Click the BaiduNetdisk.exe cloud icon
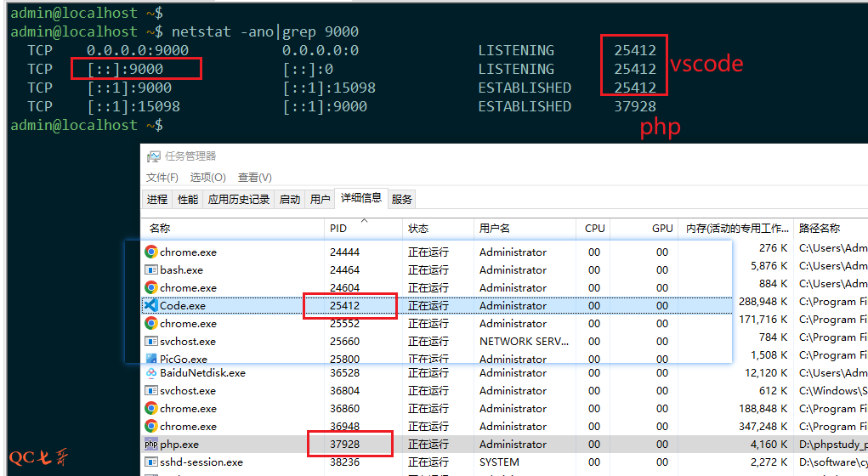The image size is (868, 476). pyautogui.click(x=151, y=373)
